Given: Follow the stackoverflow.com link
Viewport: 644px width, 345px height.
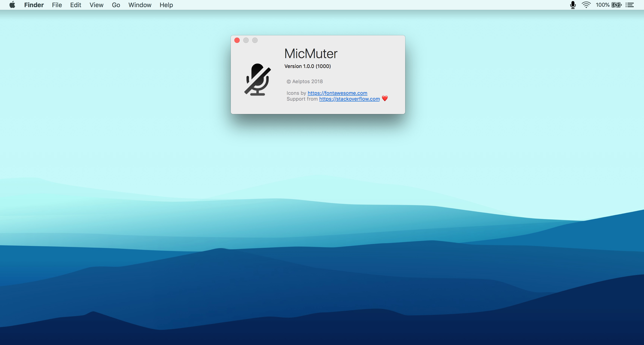Looking at the screenshot, I should [349, 99].
